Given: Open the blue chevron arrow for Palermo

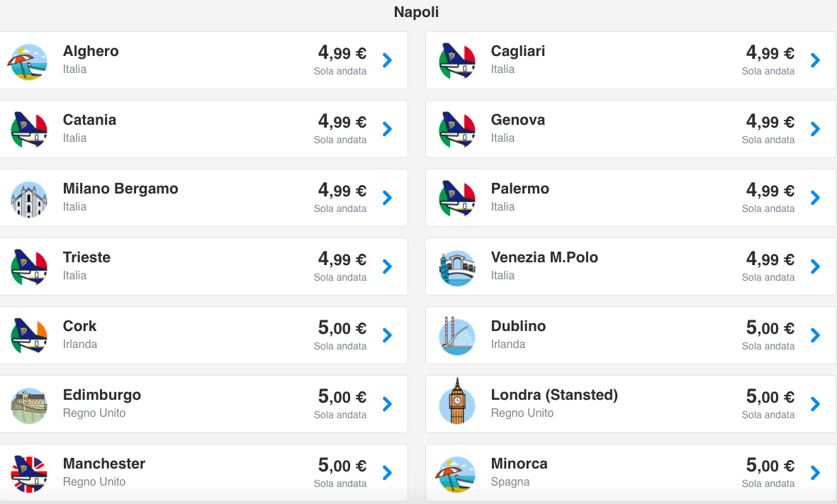Looking at the screenshot, I should tap(815, 198).
